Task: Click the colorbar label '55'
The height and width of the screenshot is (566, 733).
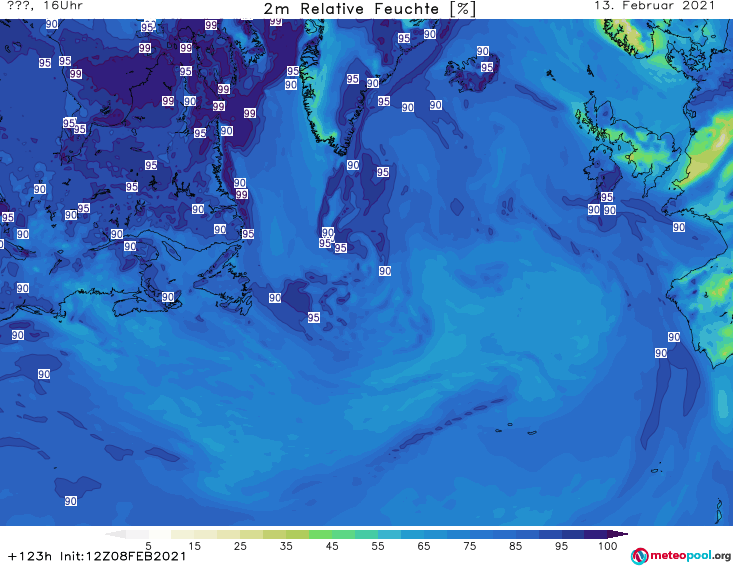Action: (x=378, y=546)
